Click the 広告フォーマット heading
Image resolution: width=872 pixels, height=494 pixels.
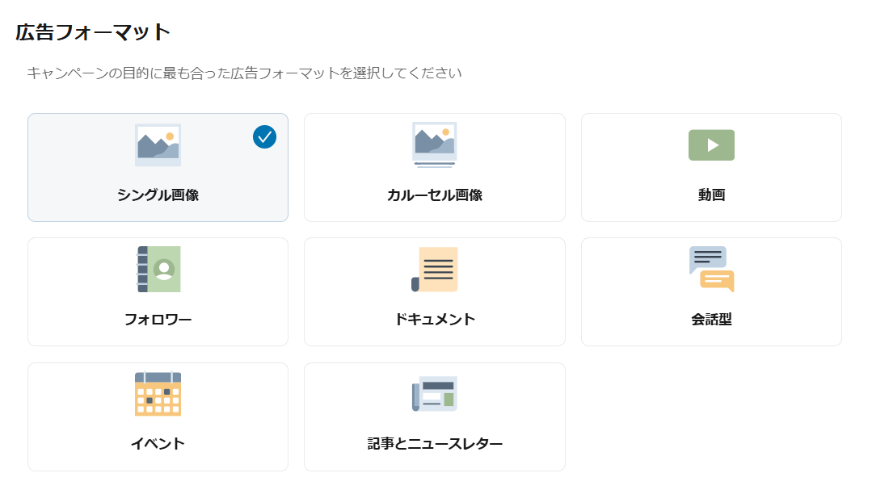(93, 32)
